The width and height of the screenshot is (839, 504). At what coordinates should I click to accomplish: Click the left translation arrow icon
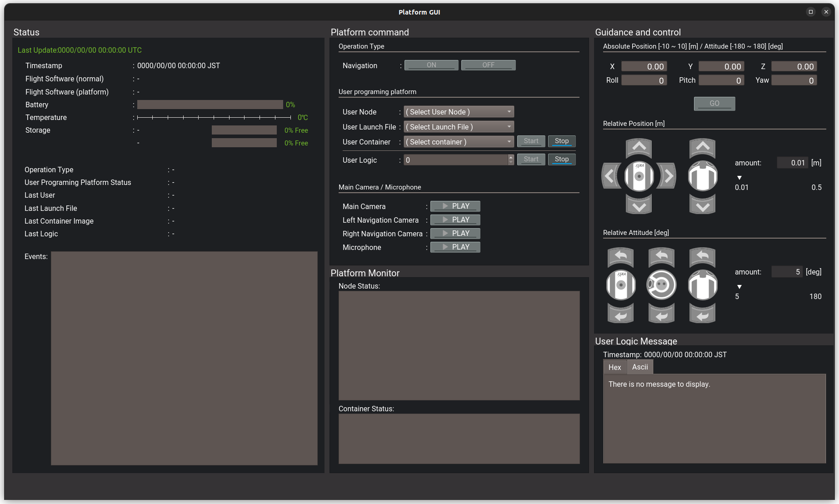(x=609, y=176)
